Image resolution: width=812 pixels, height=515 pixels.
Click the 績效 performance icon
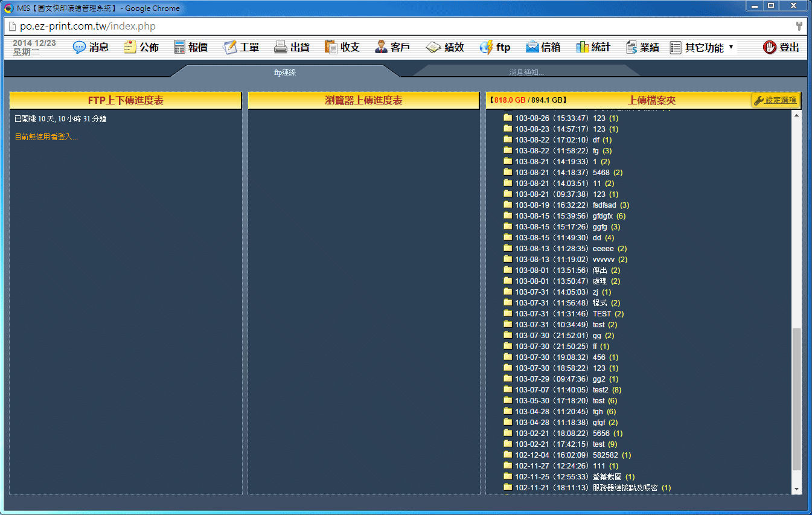(x=433, y=48)
